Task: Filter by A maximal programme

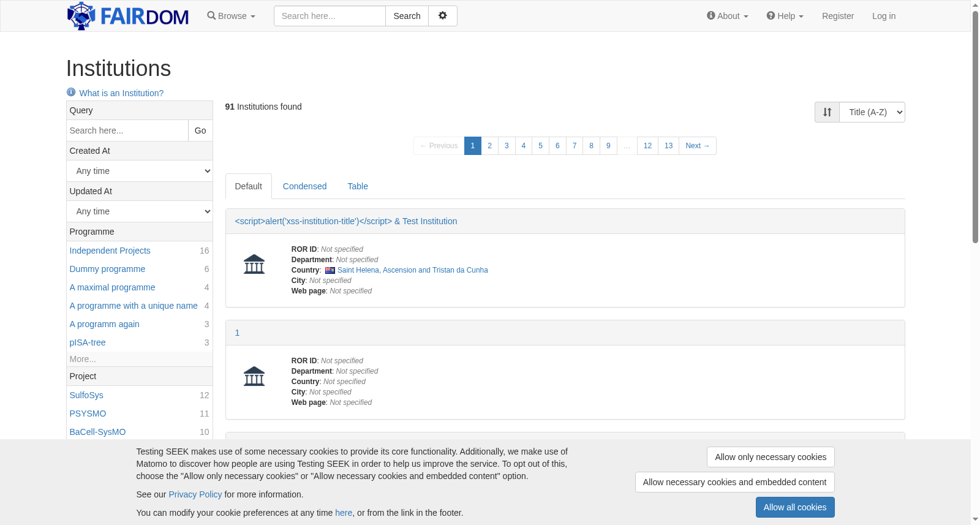Action: [113, 287]
